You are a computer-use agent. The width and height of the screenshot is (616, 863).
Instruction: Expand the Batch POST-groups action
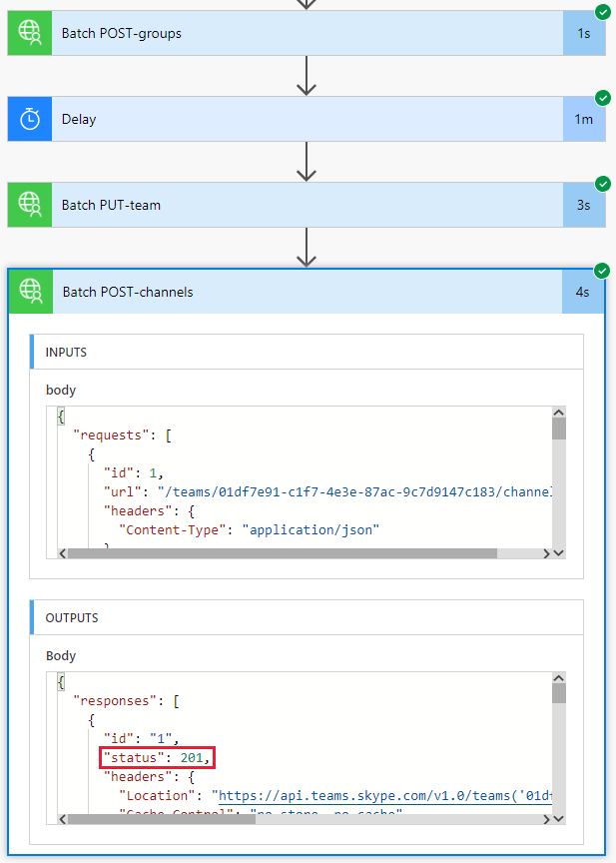(307, 33)
